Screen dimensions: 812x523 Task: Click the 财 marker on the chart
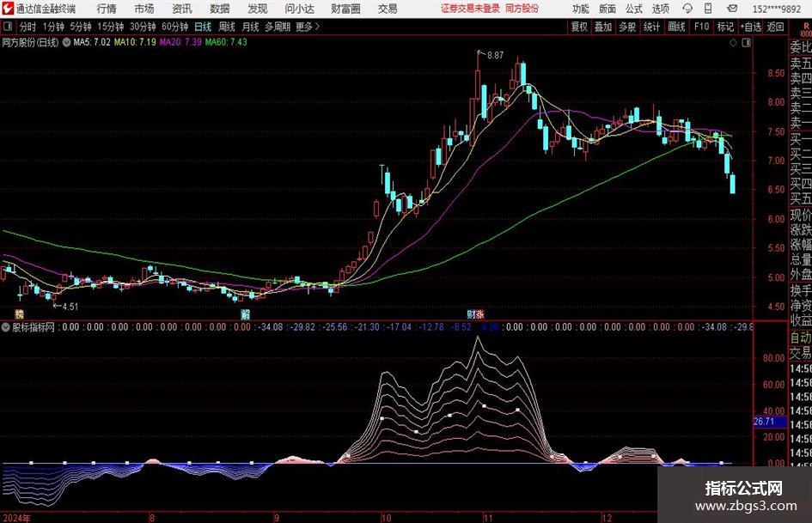point(471,313)
